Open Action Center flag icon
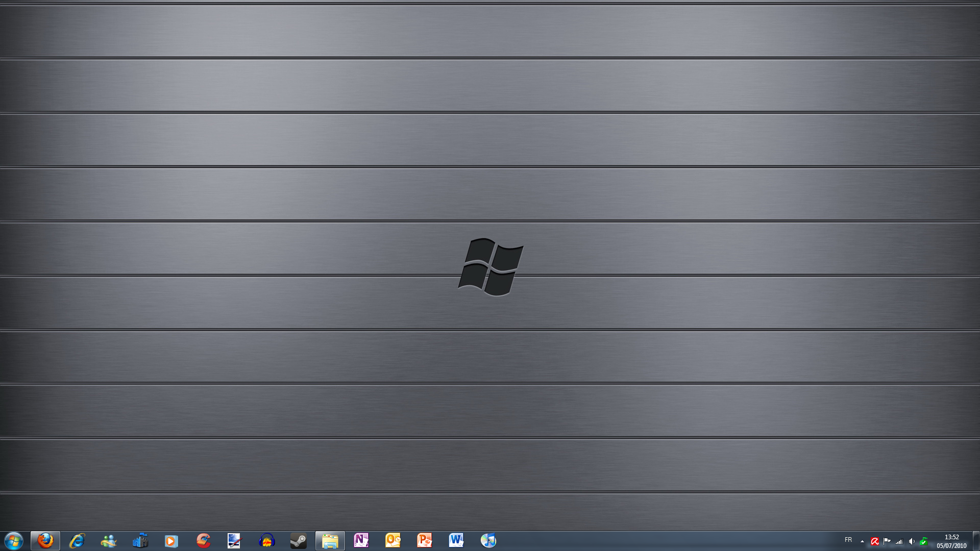This screenshot has width=980, height=551. point(887,541)
